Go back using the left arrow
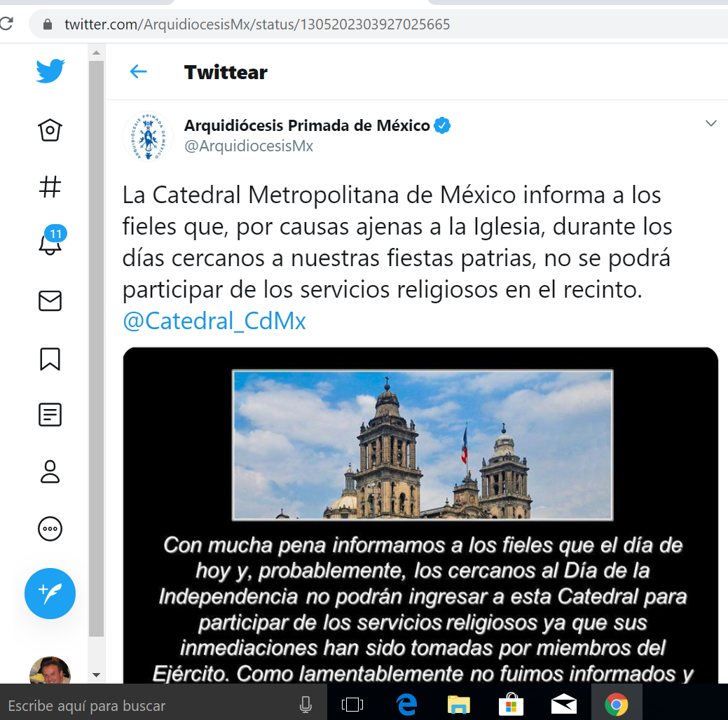 pos(139,71)
